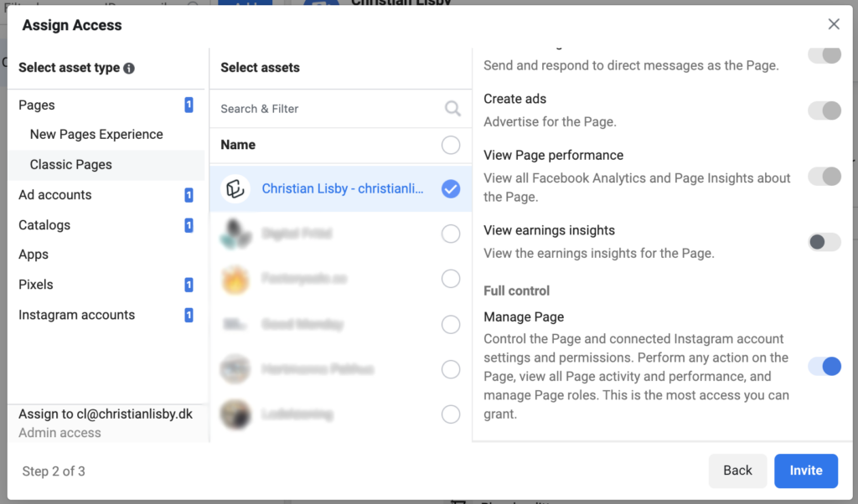
Task: Click the flame page avatar
Action: [x=235, y=279]
